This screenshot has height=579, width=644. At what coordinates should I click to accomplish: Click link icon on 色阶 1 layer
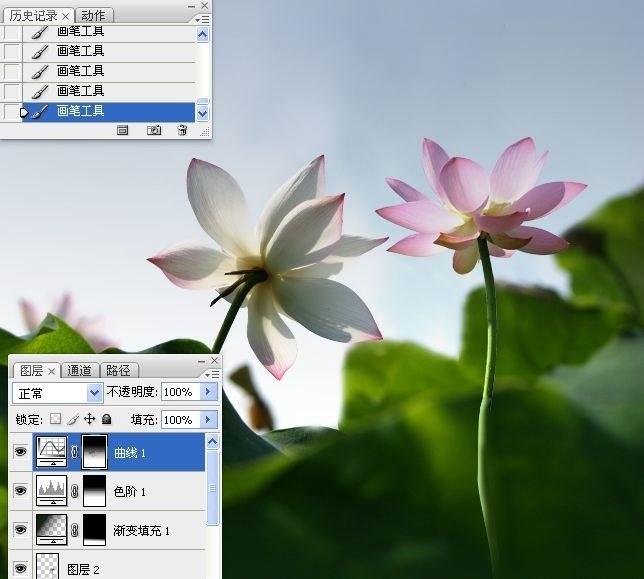coord(74,491)
